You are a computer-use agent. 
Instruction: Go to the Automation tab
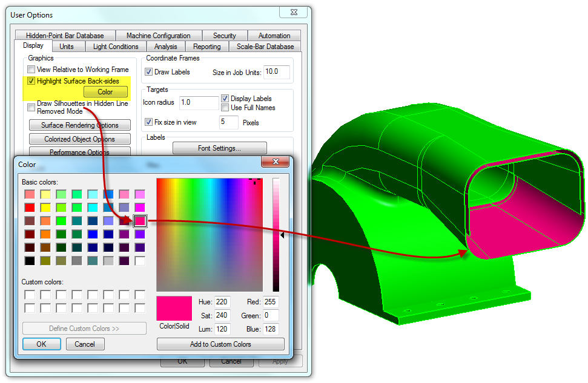click(274, 35)
